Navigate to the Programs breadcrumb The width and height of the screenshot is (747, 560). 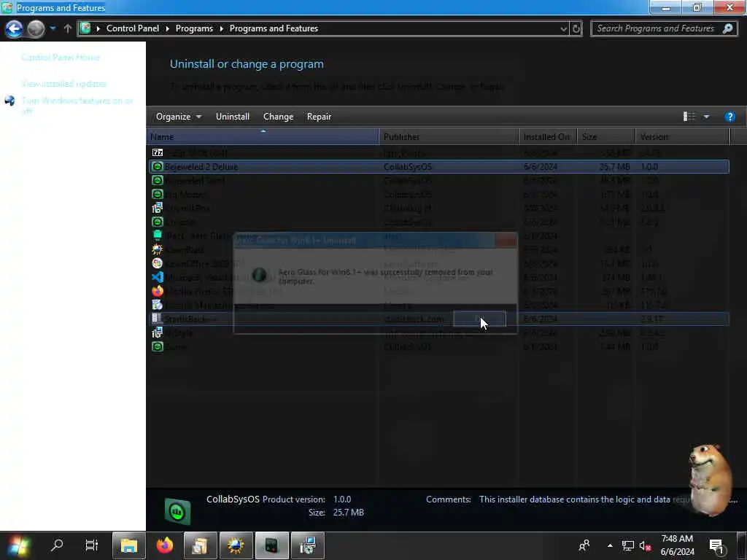(x=194, y=28)
